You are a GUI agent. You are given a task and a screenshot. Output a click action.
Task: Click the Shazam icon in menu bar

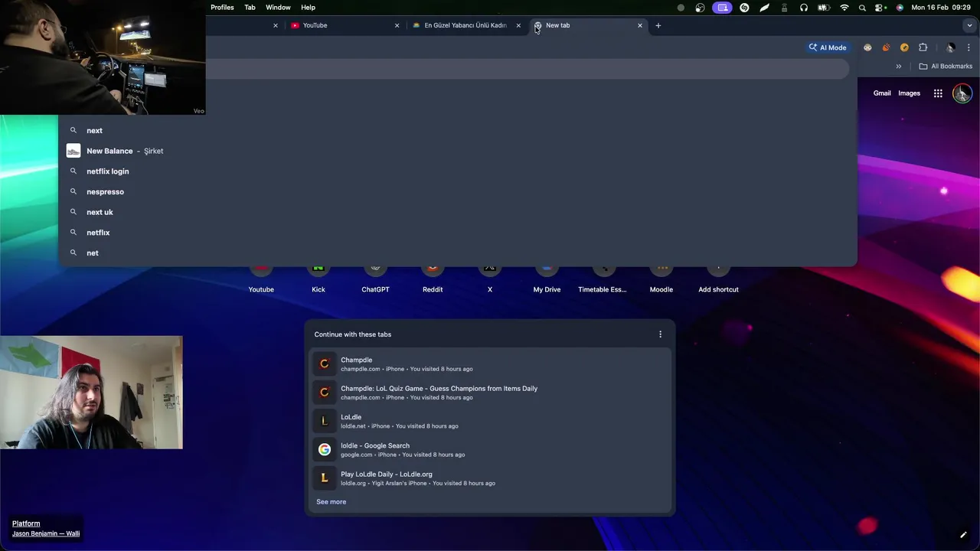pyautogui.click(x=744, y=7)
